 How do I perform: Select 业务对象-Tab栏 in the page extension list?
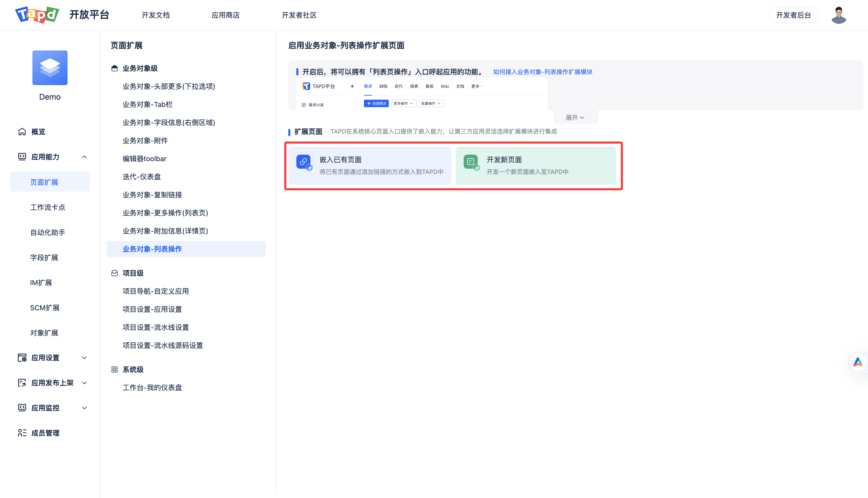tap(147, 104)
